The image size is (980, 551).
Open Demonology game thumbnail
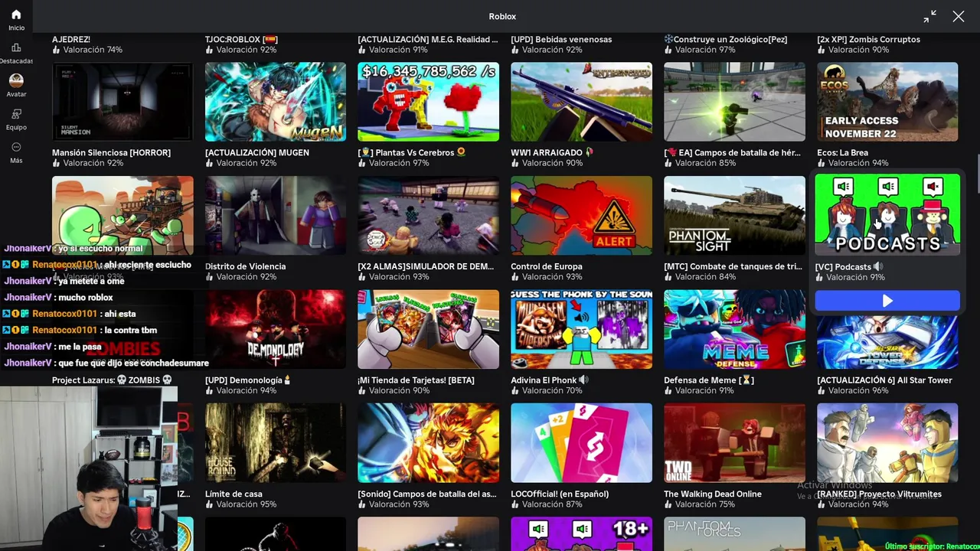pos(276,329)
